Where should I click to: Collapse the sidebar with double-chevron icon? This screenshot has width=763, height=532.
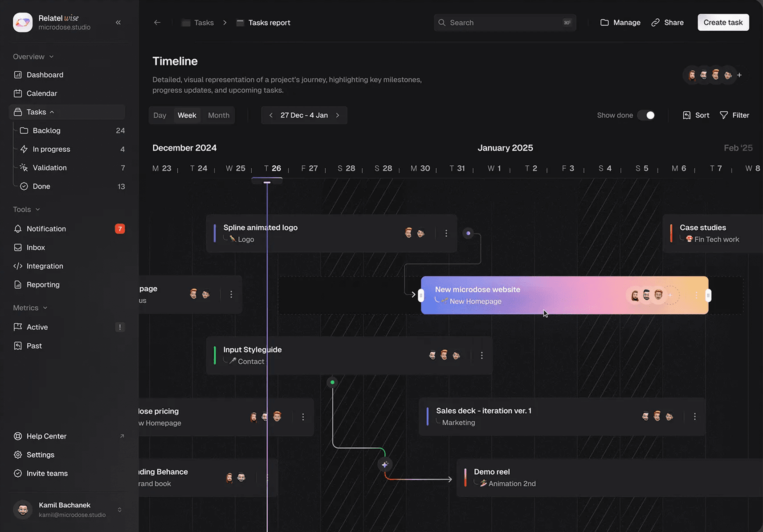pos(118,22)
